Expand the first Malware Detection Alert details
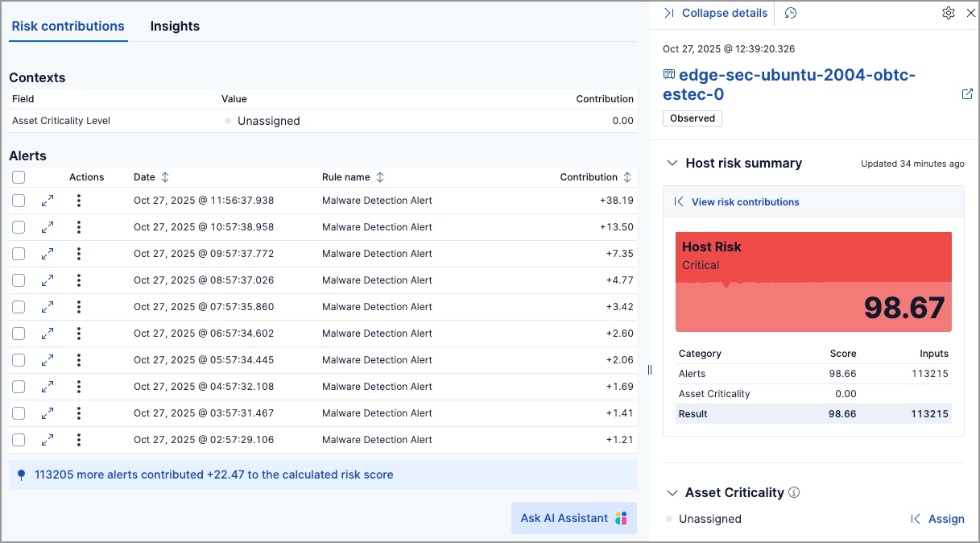This screenshot has width=980, height=543. point(48,200)
